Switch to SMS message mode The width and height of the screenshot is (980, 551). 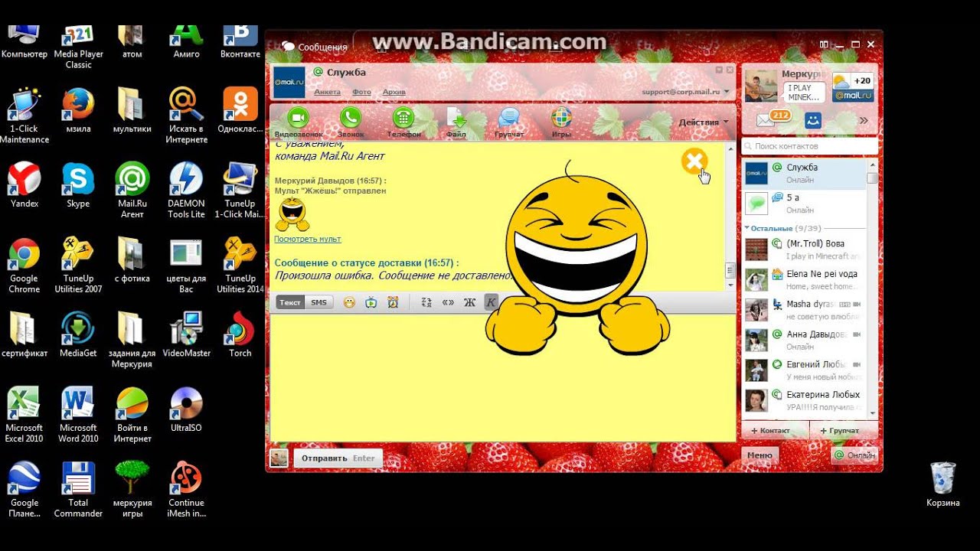coord(318,302)
